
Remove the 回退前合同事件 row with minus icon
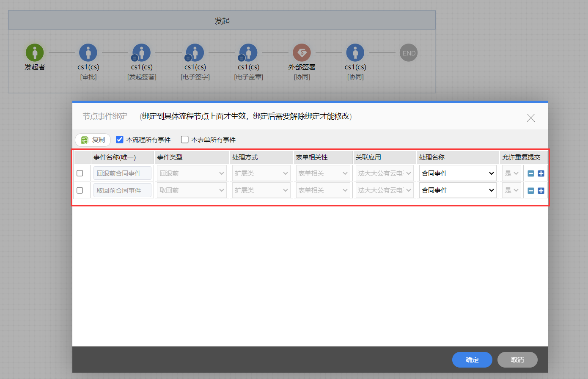coord(531,173)
